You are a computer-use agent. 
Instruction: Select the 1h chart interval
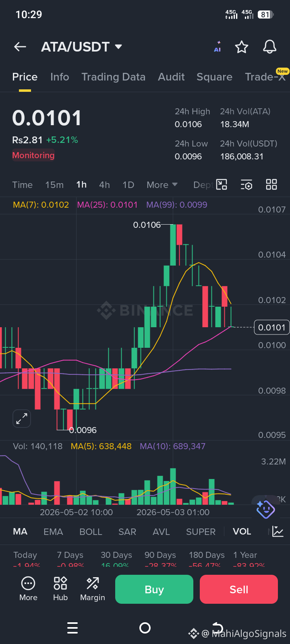(x=81, y=185)
